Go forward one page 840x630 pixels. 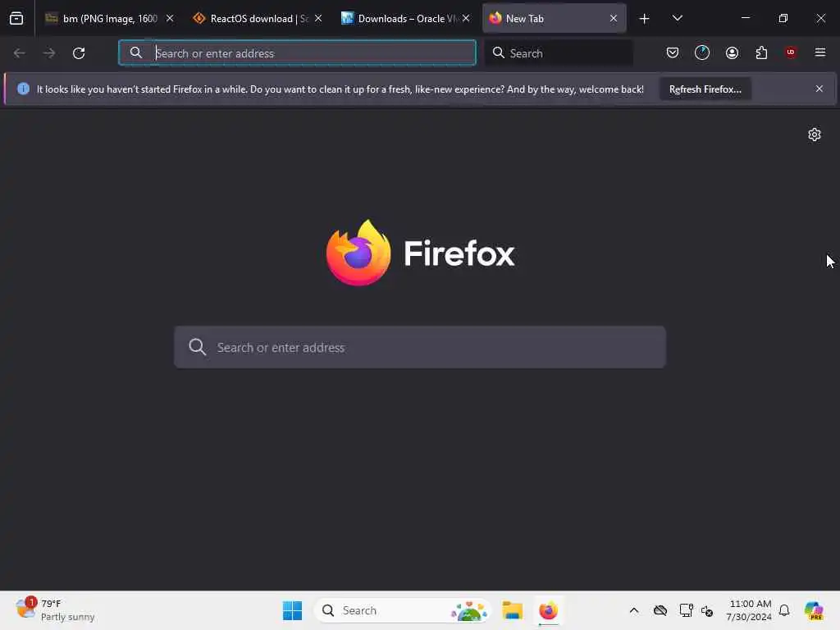click(48, 53)
